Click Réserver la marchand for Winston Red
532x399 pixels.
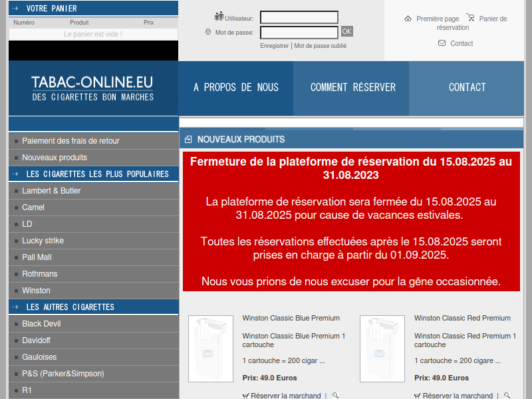458,396
